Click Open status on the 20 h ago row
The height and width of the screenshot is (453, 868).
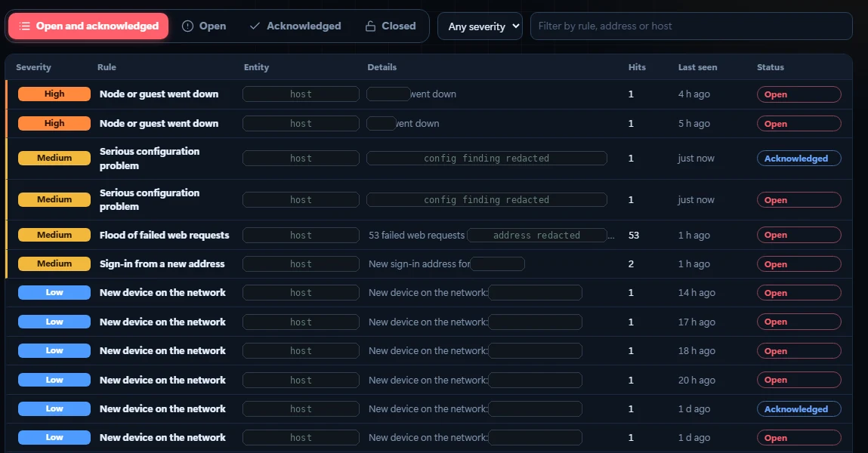[798, 380]
